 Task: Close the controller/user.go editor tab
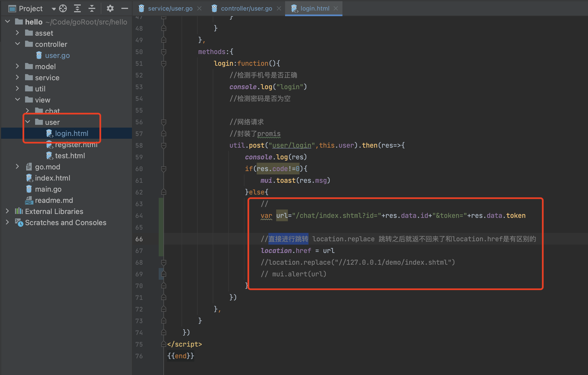[279, 9]
